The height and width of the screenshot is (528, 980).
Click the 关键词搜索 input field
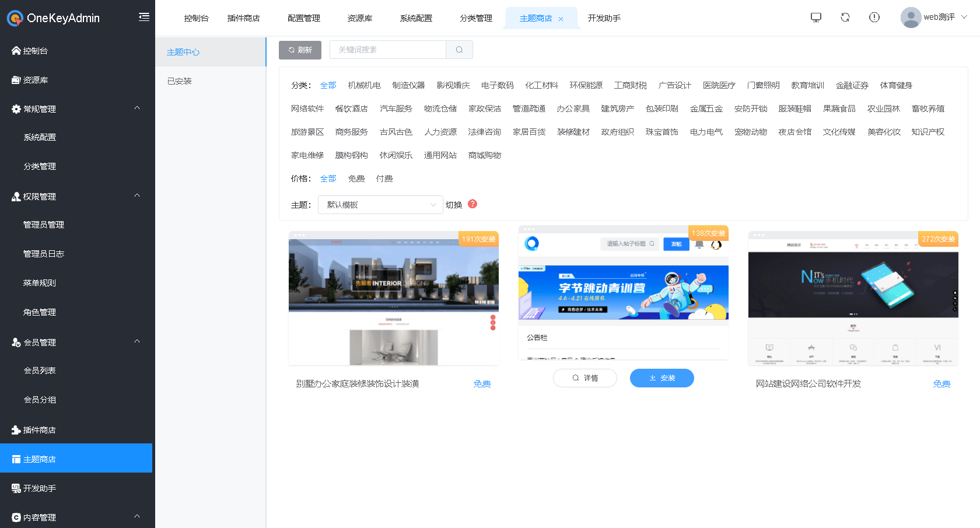(387, 50)
